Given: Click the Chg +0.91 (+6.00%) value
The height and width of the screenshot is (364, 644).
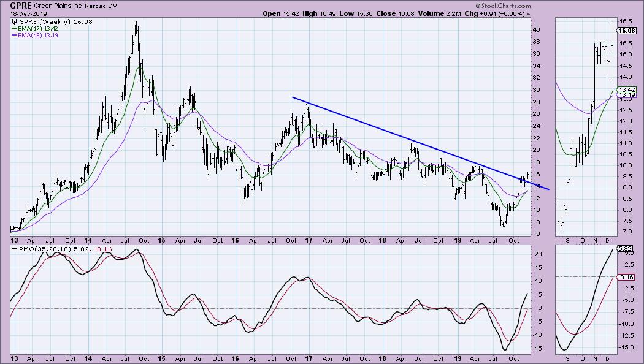Looking at the screenshot, I should (494, 14).
